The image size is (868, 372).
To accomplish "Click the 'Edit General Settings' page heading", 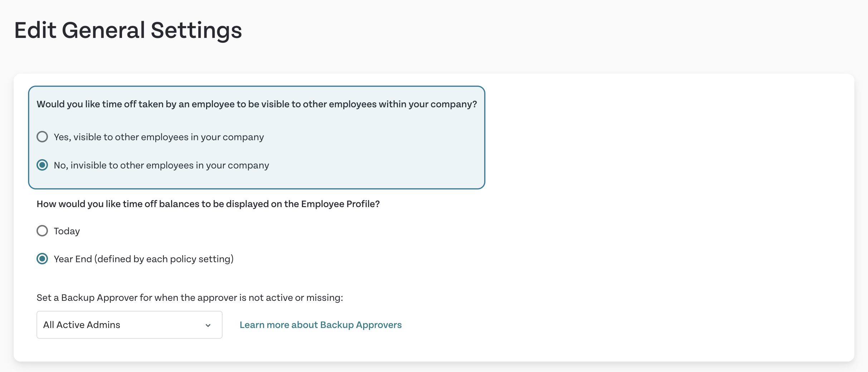I will coord(128,30).
